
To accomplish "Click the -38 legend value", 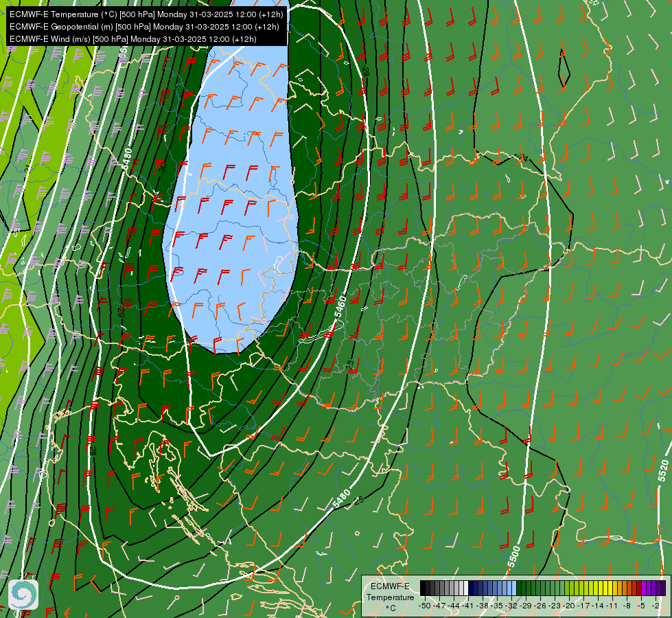I will click(483, 606).
